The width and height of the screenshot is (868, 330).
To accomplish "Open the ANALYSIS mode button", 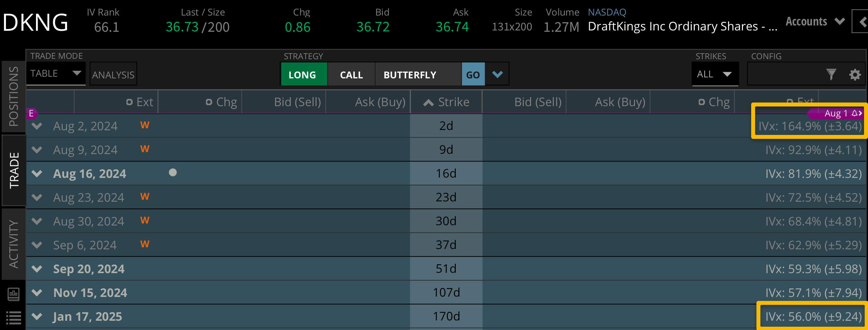I will pyautogui.click(x=113, y=75).
